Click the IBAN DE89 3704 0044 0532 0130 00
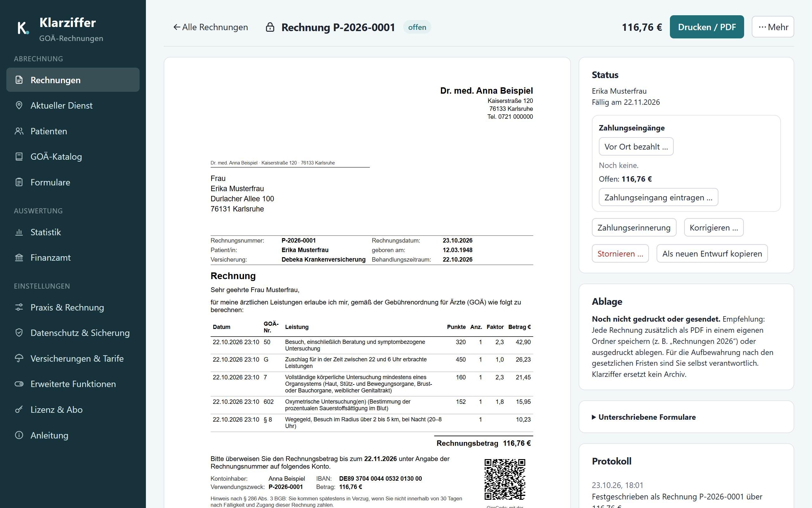 (x=380, y=478)
